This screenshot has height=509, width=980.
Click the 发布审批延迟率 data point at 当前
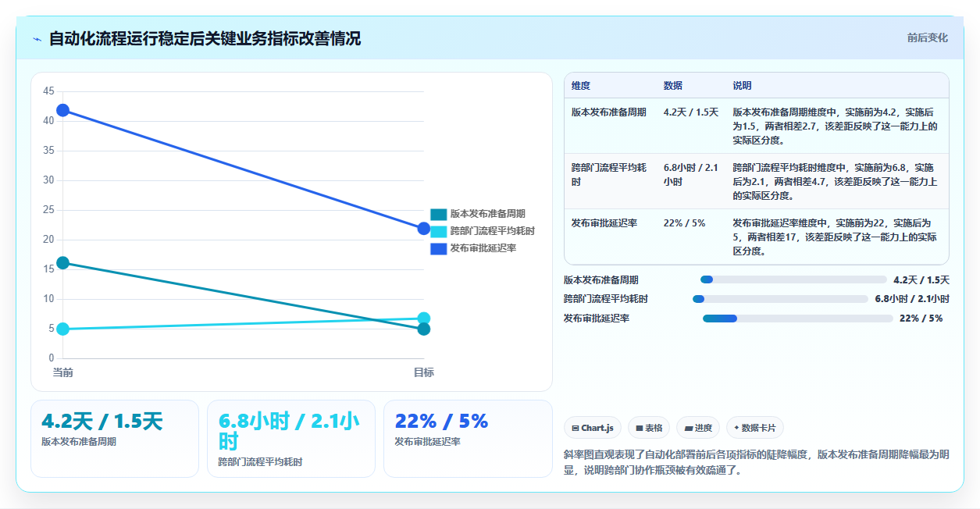[x=63, y=110]
